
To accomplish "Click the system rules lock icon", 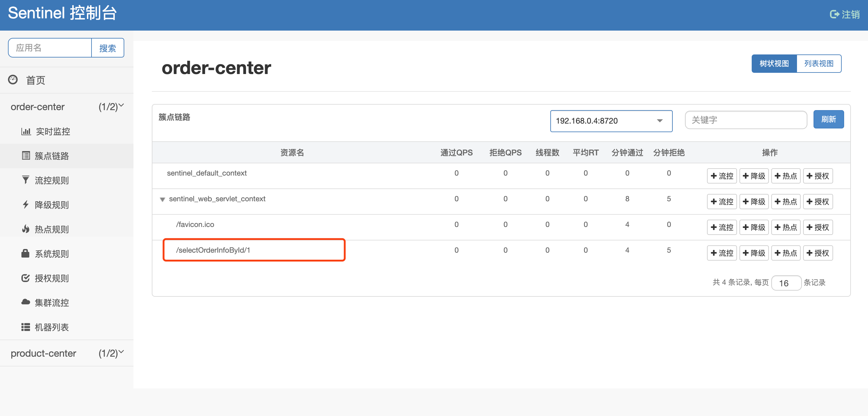I will (26, 253).
